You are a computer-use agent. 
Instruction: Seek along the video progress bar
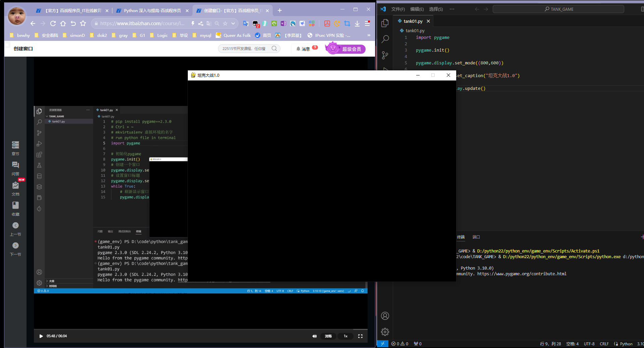pyautogui.click(x=201, y=329)
